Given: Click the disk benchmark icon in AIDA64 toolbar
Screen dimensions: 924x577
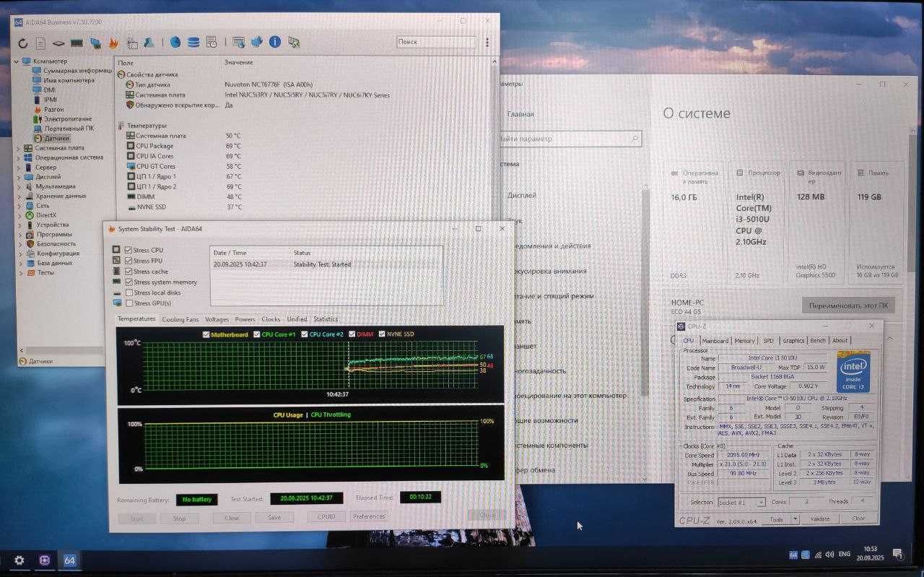Looking at the screenshot, I should click(58, 43).
